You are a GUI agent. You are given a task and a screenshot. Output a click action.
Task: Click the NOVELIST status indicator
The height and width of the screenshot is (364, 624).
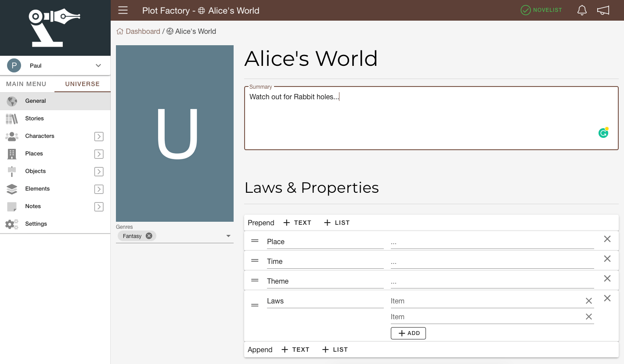pyautogui.click(x=541, y=10)
